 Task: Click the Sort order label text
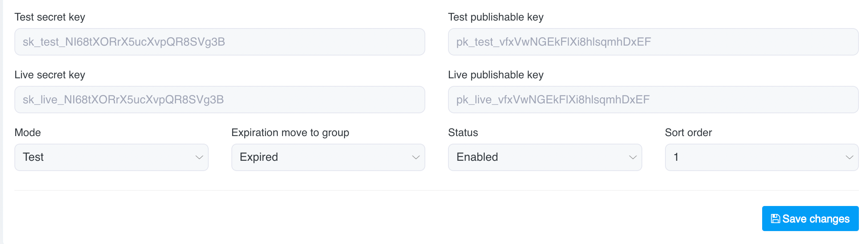[688, 133]
